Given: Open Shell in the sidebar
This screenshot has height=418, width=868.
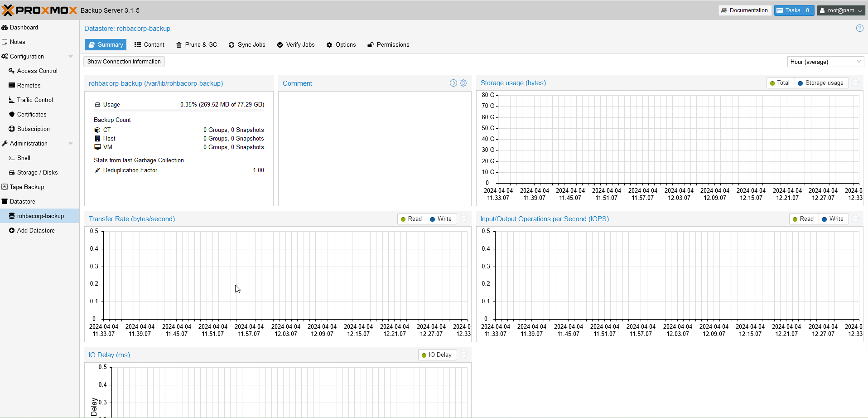Looking at the screenshot, I should [39, 158].
